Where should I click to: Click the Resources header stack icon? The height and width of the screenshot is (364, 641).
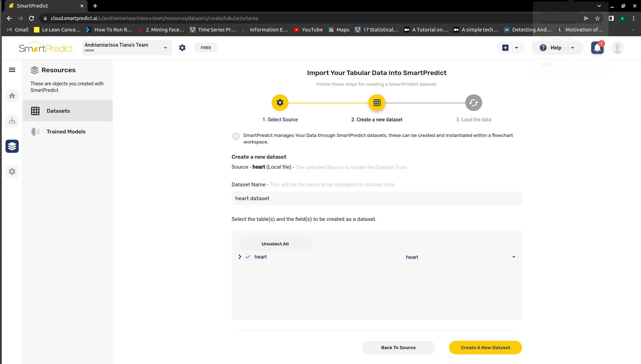[35, 70]
